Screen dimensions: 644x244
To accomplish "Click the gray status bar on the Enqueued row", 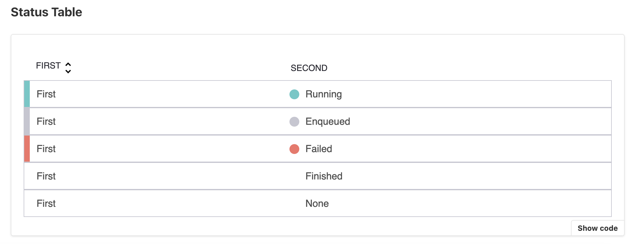I will coord(27,121).
